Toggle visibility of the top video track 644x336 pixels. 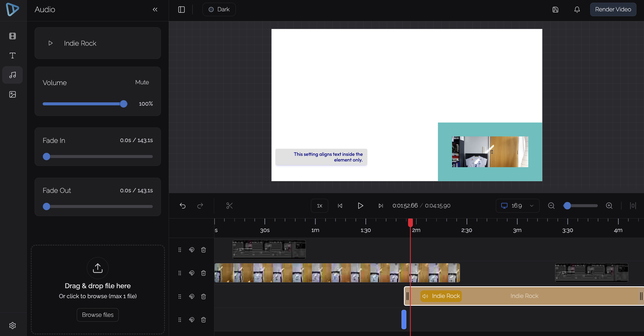tap(191, 250)
